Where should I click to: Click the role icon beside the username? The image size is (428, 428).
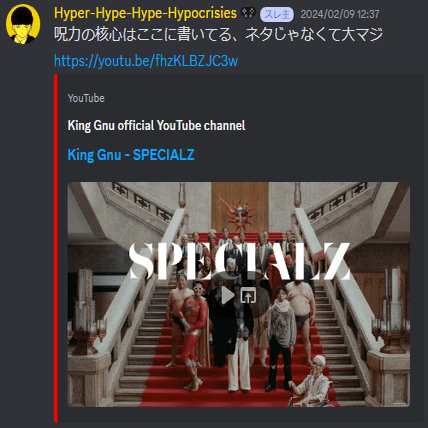click(x=248, y=14)
